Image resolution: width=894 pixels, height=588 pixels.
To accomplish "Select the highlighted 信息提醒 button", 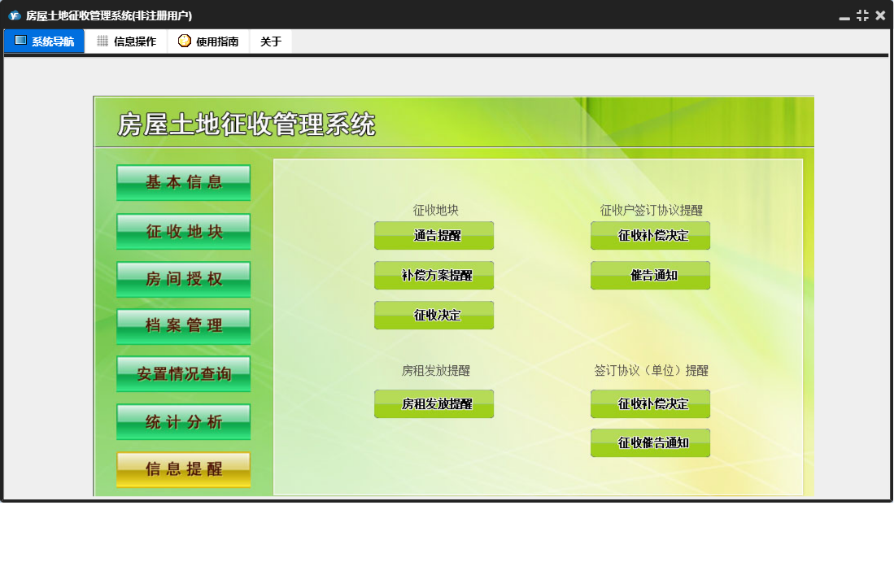I will [183, 469].
